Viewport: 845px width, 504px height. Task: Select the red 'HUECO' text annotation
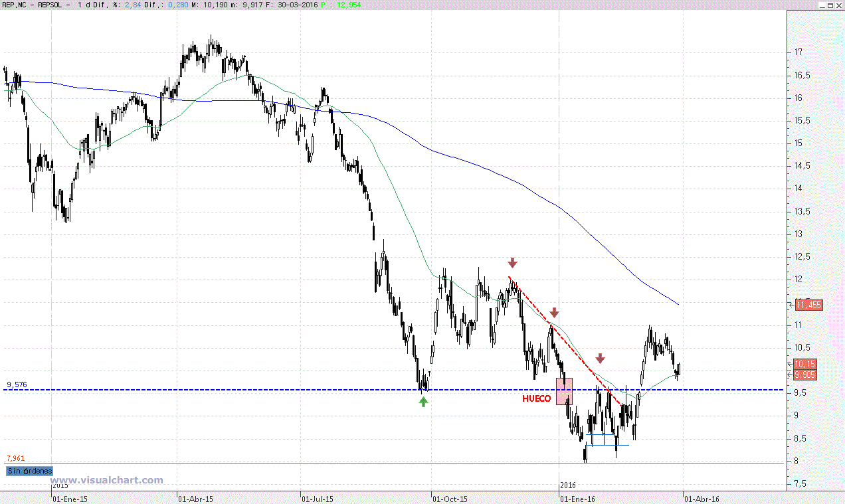click(x=535, y=398)
